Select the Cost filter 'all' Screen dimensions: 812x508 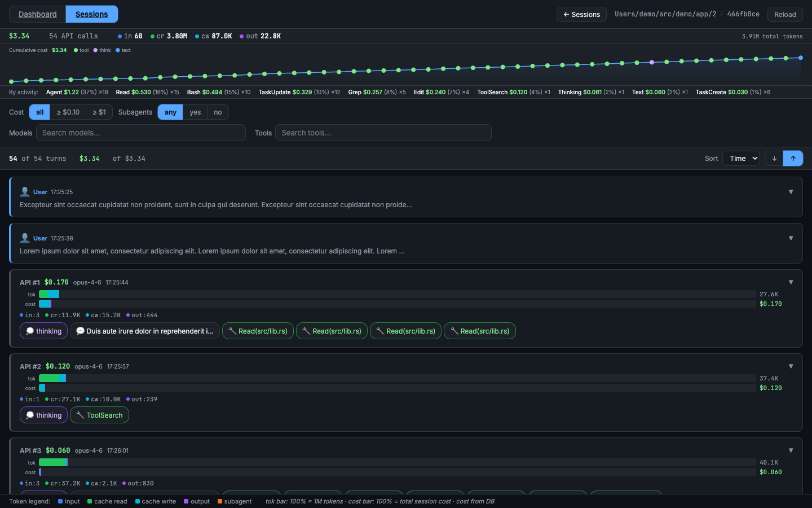click(39, 112)
